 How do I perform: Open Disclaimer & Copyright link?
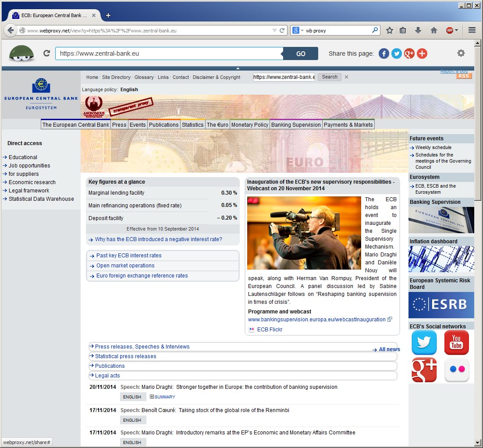click(216, 77)
